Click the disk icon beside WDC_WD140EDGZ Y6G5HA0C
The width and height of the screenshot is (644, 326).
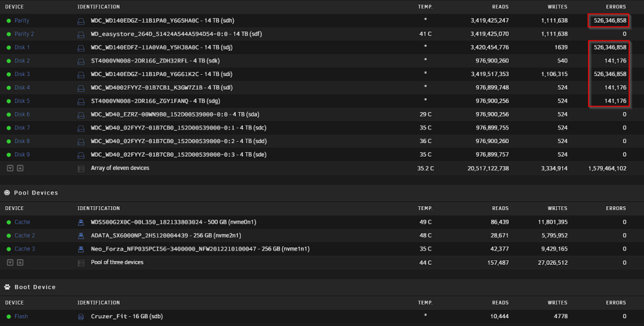pyautogui.click(x=81, y=21)
